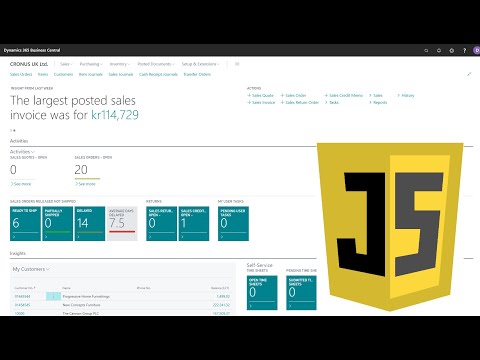Click the arrow on Ready To Ship tile
480x360 pixels.
pyautogui.click(x=14, y=237)
